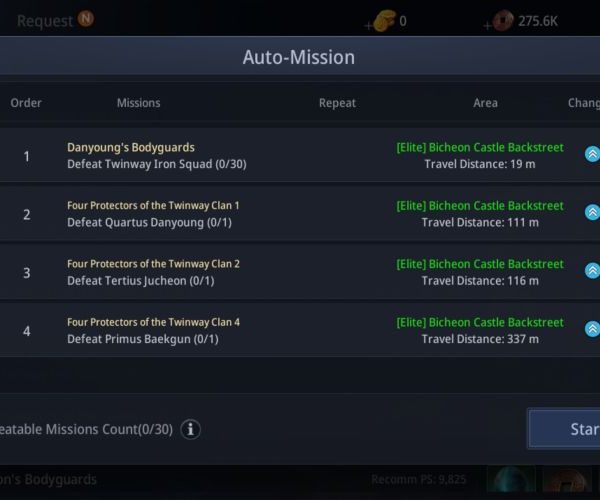The height and width of the screenshot is (500, 600).
Task: Click the Repeat column header
Action: pos(337,103)
